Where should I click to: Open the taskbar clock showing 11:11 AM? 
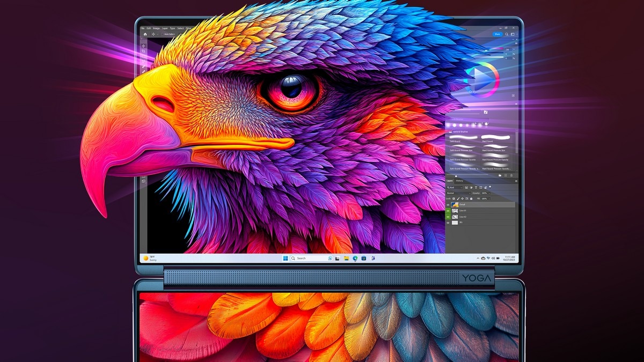(x=510, y=258)
